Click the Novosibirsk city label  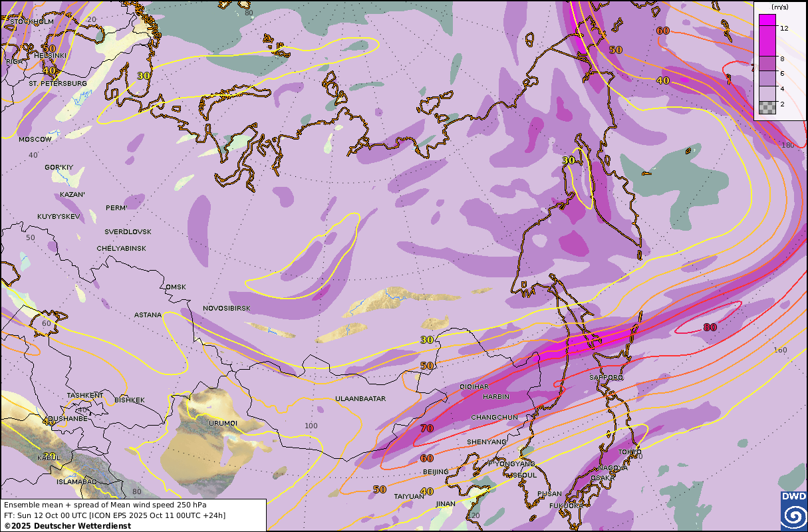click(x=227, y=309)
